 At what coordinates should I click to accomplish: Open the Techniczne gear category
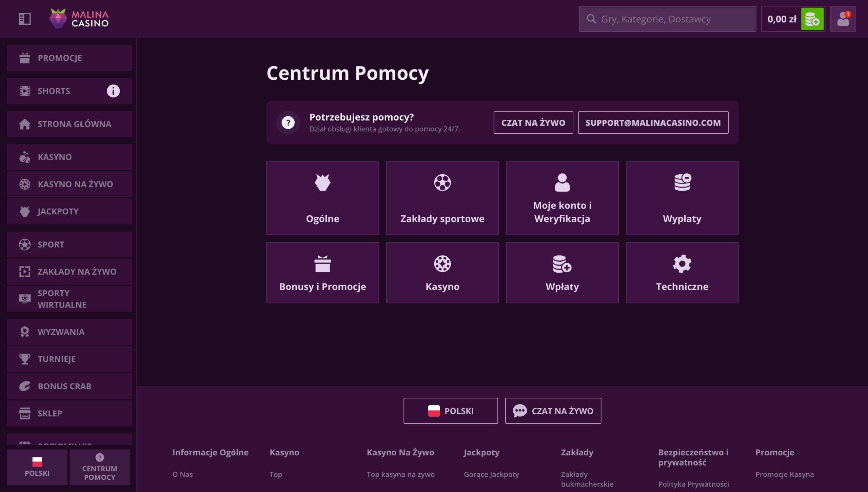pyautogui.click(x=682, y=273)
